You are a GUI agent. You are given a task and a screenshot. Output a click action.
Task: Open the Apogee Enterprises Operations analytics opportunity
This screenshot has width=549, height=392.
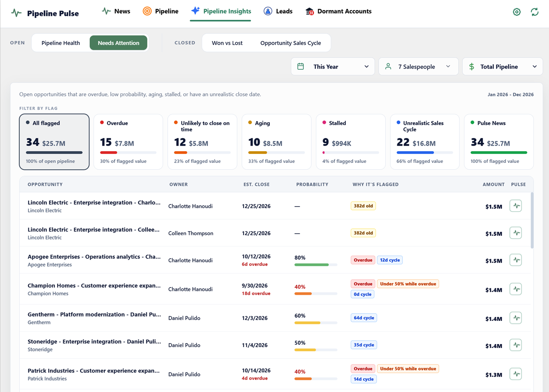tap(94, 257)
